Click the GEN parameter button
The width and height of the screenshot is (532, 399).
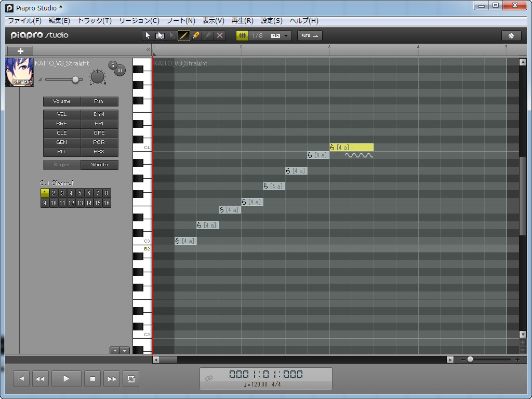62,142
